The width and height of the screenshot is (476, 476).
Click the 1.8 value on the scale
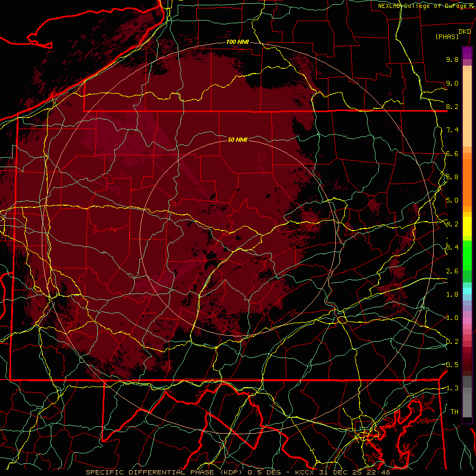click(452, 295)
